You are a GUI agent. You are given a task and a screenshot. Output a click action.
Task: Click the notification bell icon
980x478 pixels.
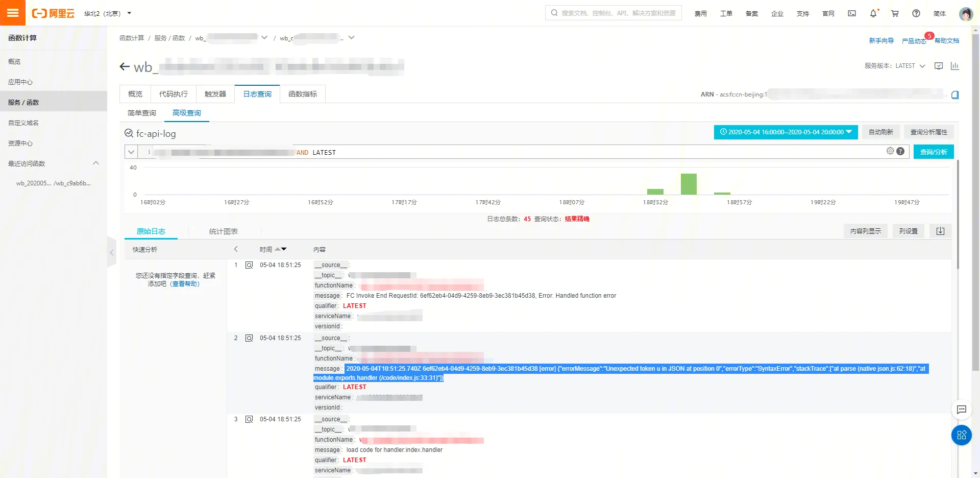click(x=873, y=14)
